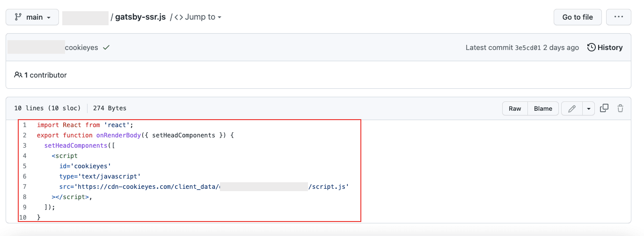Open the main branch selector dropdown
The height and width of the screenshot is (236, 644).
[32, 17]
